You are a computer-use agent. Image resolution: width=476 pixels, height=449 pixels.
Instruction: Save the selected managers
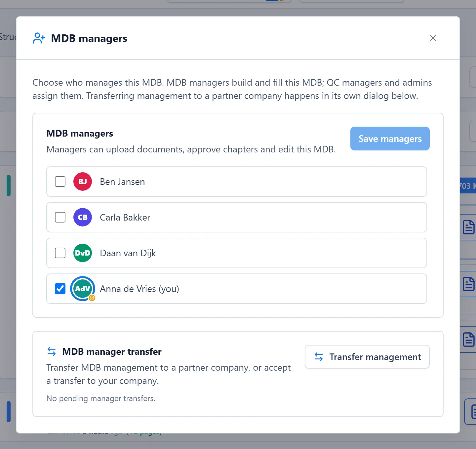click(x=390, y=139)
